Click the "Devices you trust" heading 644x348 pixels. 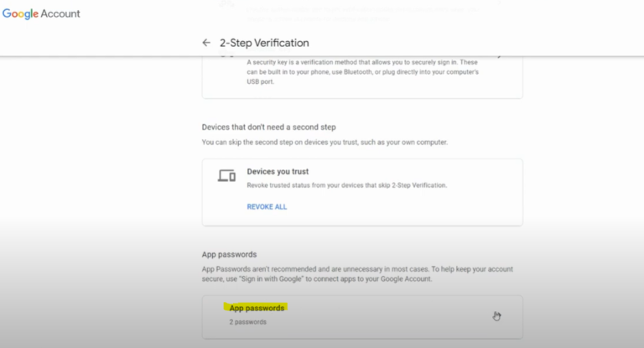278,172
